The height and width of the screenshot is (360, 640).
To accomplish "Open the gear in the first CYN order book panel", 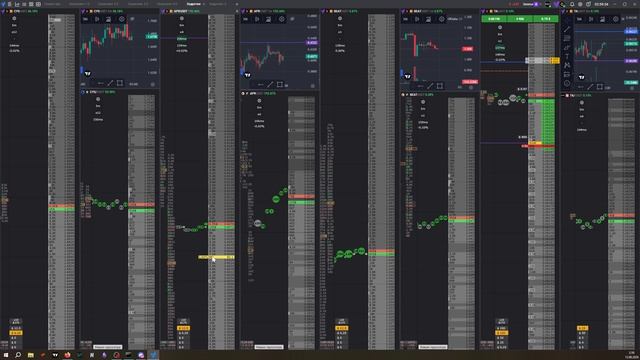I will (x=14, y=19).
